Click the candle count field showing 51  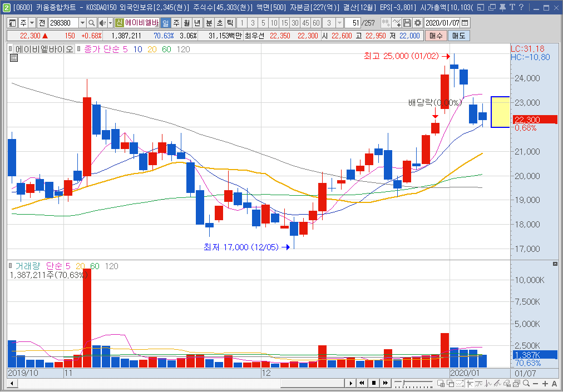[353, 23]
